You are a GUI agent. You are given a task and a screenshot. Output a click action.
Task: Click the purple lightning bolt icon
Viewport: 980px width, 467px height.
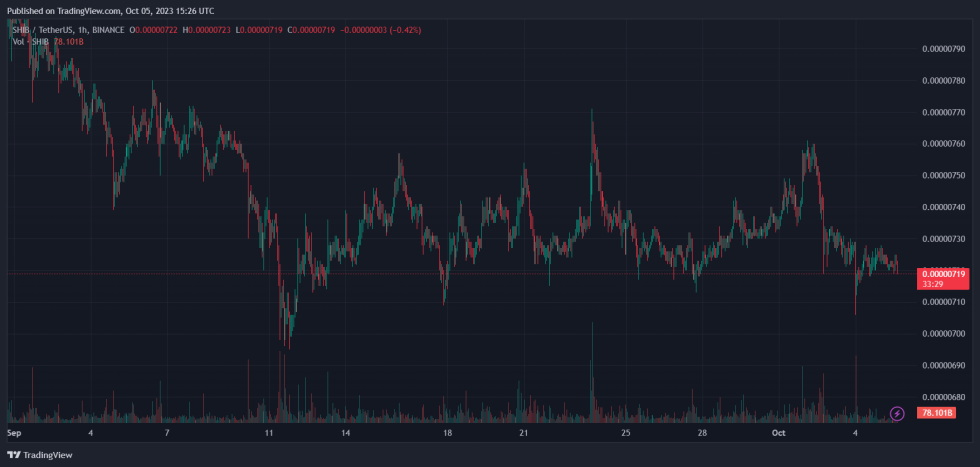[897, 413]
